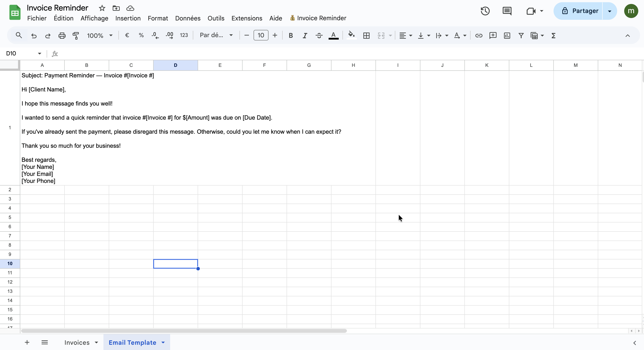This screenshot has height=350, width=644.
Task: Star this Invoice Reminder document
Action: [102, 8]
